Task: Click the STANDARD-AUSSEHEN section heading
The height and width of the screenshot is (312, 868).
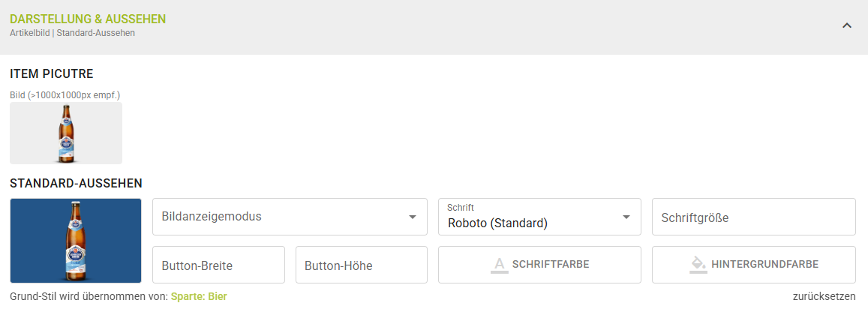Action: click(76, 183)
